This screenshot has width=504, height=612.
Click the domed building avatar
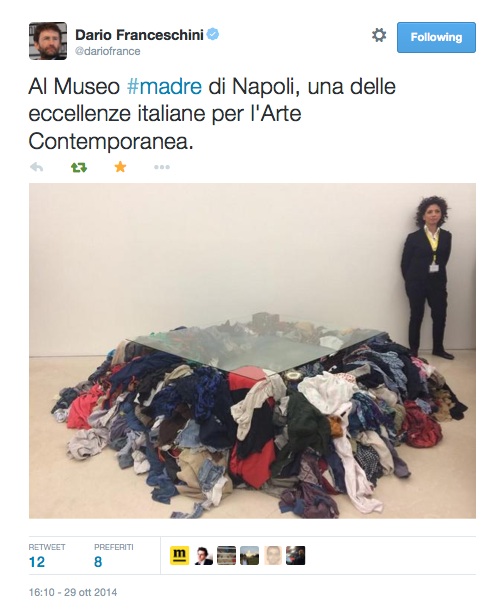pos(249,555)
